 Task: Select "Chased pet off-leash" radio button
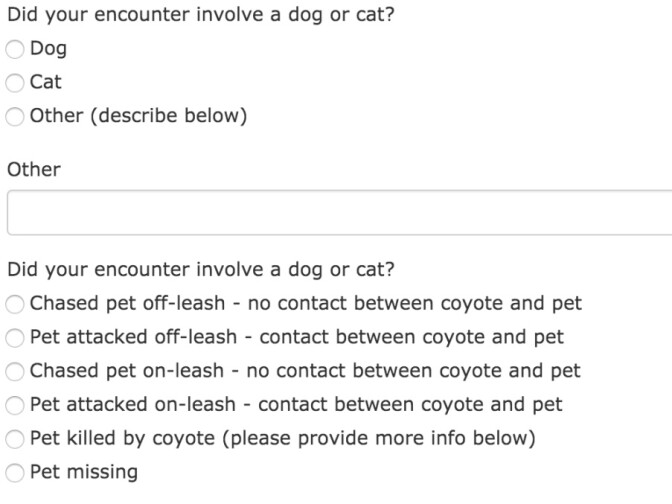tap(16, 303)
